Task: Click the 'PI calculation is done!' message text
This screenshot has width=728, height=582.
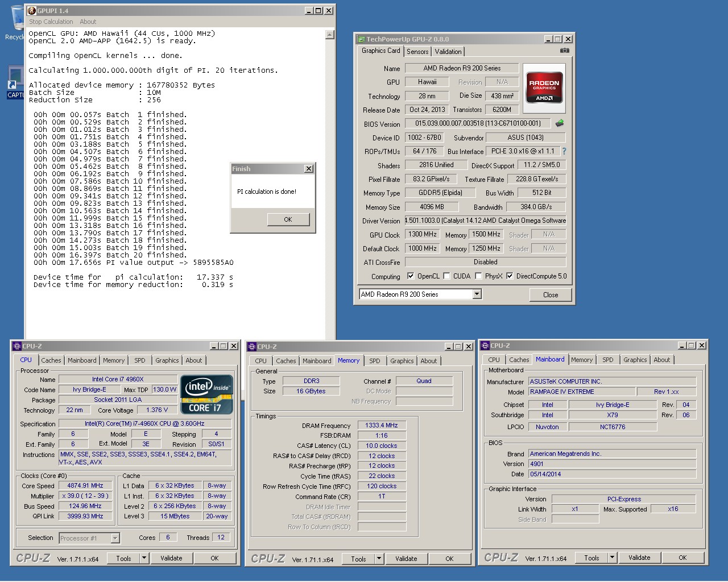Action: click(267, 192)
